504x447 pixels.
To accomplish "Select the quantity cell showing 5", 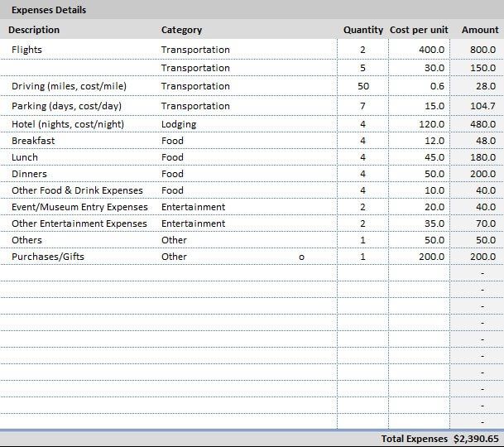I will click(362, 68).
